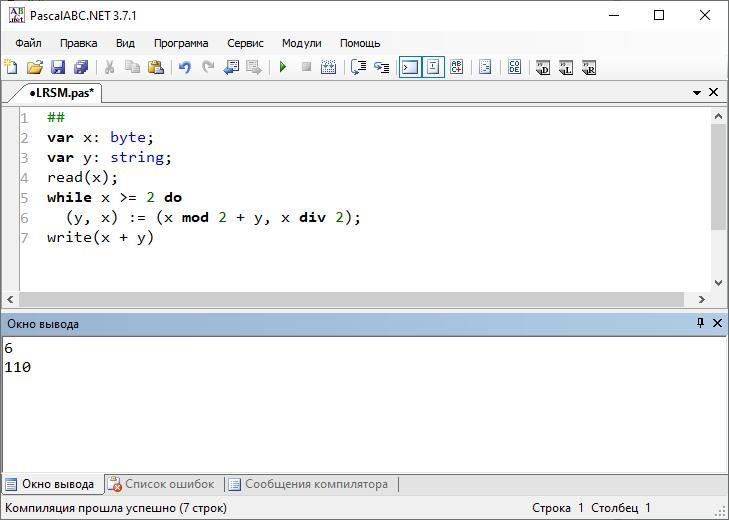
Task: Click the New file icon
Action: (x=11, y=67)
